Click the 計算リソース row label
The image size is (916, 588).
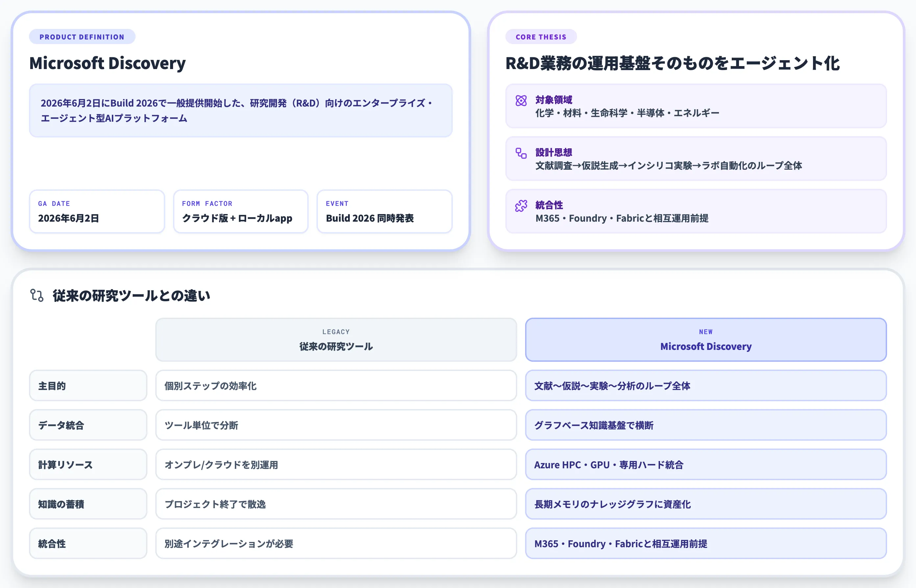(x=88, y=465)
